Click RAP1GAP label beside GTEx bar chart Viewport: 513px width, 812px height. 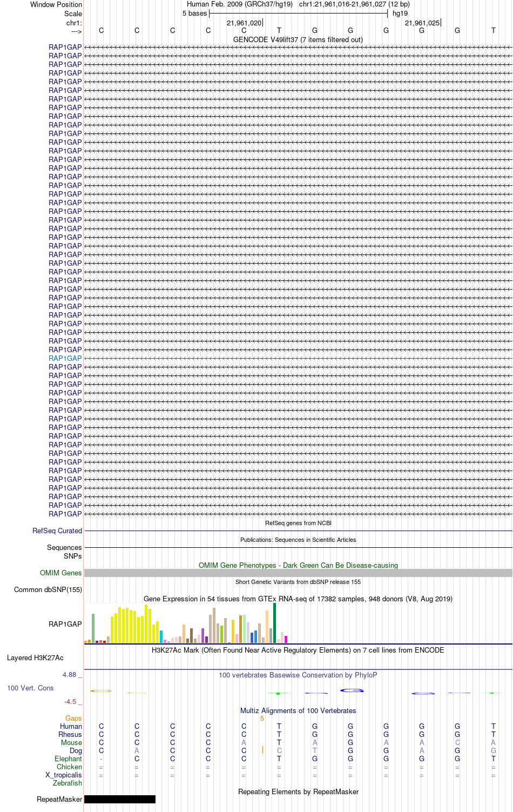point(65,624)
